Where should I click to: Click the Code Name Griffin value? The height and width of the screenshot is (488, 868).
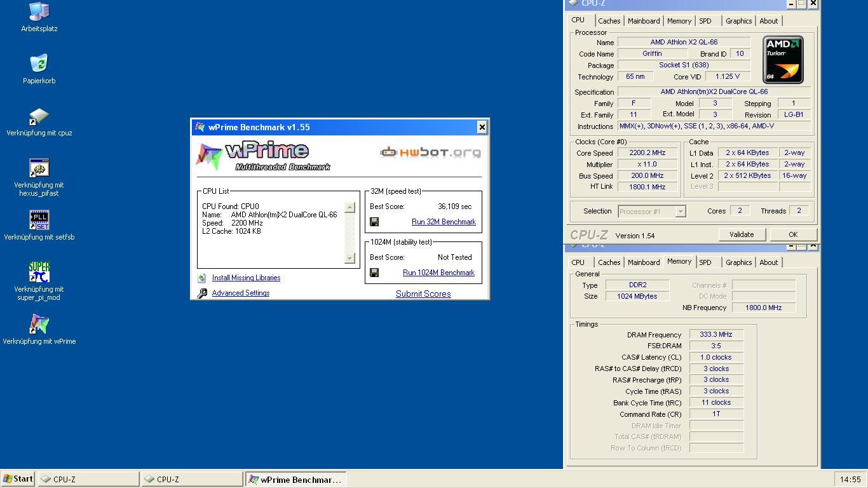pyautogui.click(x=652, y=53)
